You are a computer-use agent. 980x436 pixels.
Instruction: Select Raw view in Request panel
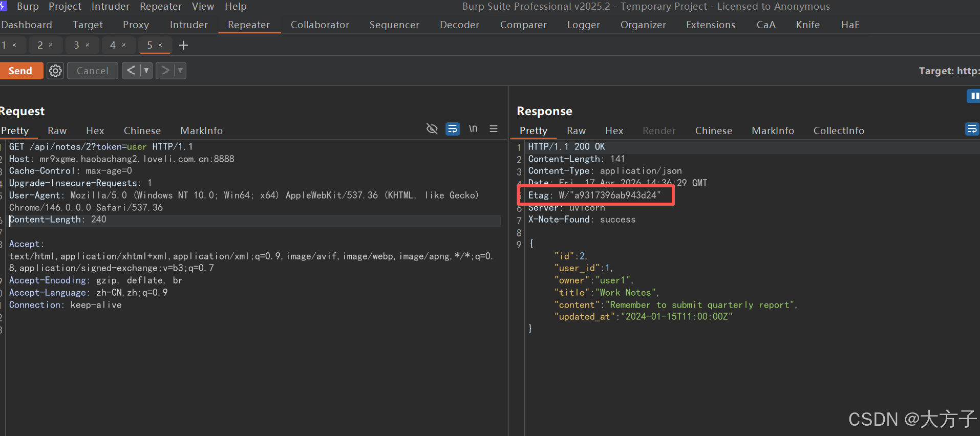click(57, 130)
